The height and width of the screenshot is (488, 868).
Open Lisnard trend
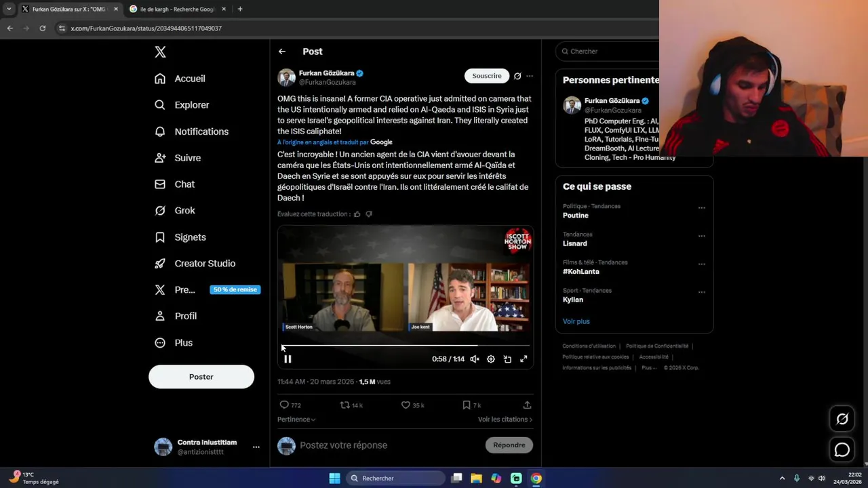[575, 243]
